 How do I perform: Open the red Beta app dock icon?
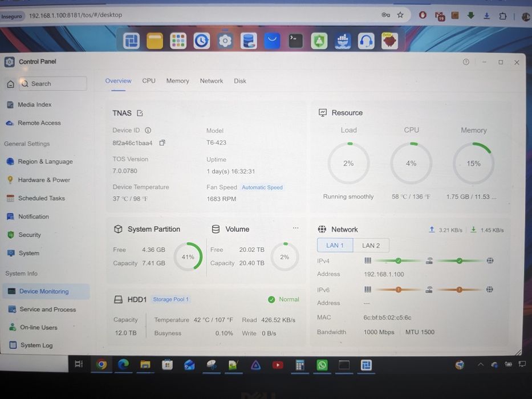pos(389,41)
